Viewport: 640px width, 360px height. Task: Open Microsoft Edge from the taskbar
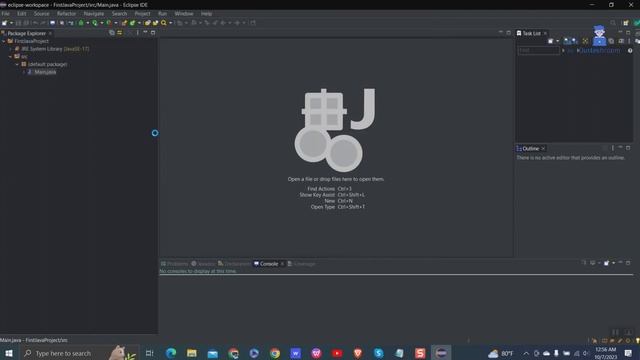tap(171, 353)
